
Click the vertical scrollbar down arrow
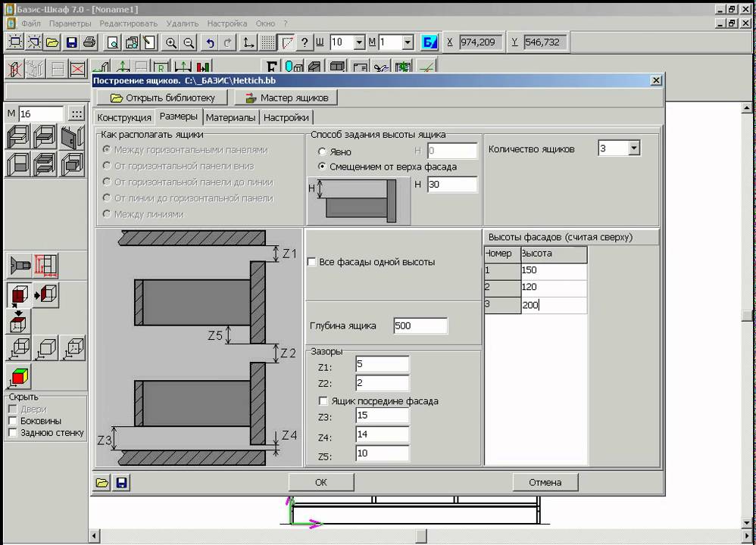pyautogui.click(x=746, y=523)
